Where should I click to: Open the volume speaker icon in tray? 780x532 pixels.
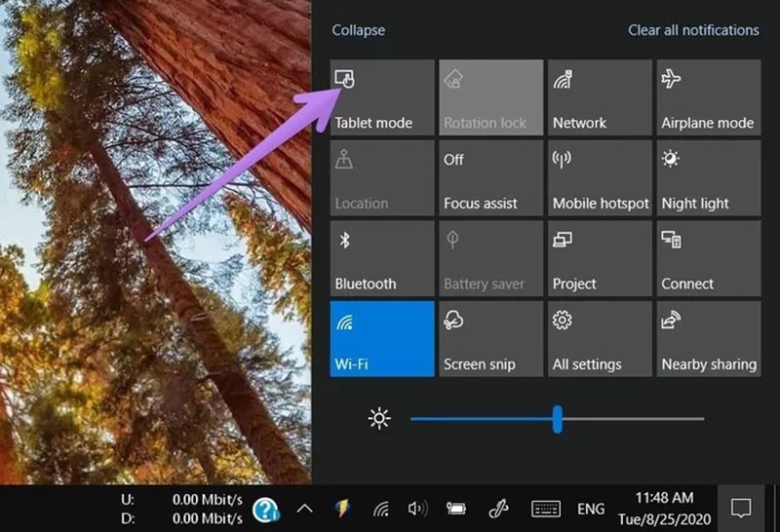click(x=417, y=509)
